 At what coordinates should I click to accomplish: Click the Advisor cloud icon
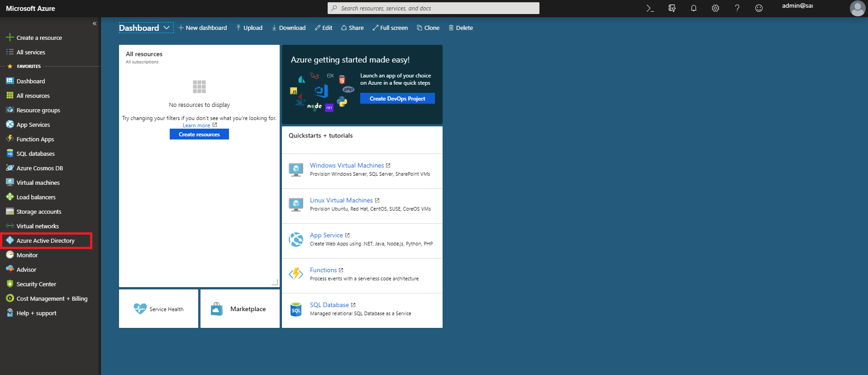click(10, 269)
